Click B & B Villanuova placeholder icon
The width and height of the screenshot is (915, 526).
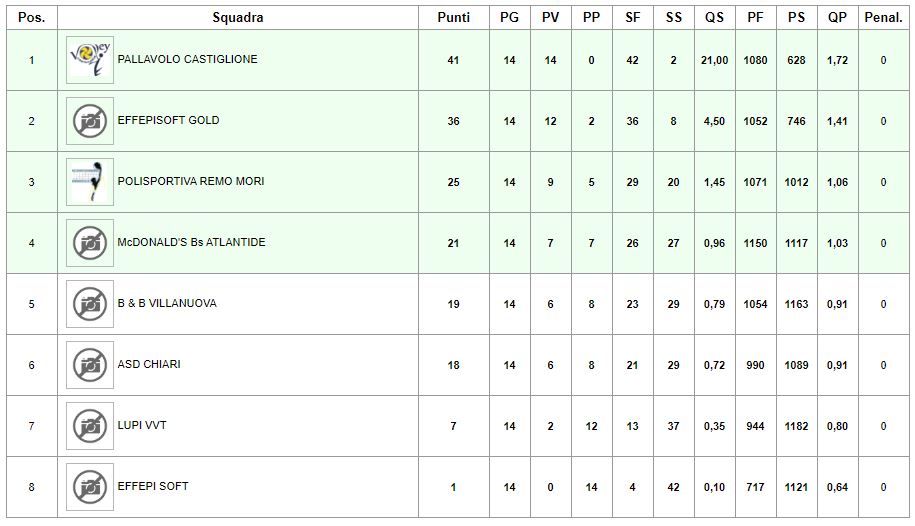90,304
